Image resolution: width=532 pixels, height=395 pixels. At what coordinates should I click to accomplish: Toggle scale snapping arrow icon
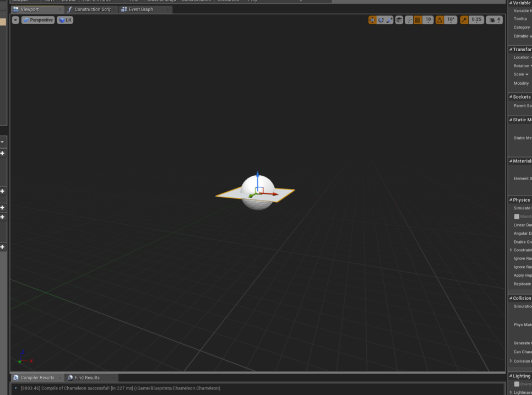pyautogui.click(x=464, y=20)
